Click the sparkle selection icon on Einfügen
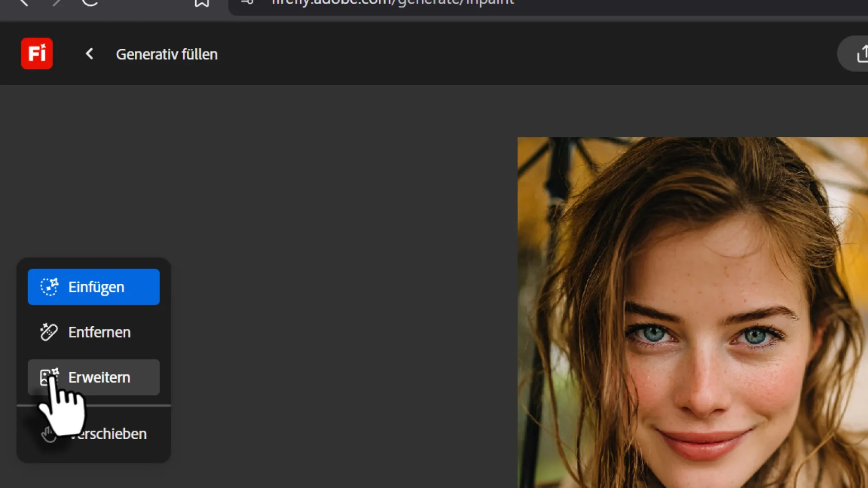This screenshot has height=488, width=868. point(49,286)
